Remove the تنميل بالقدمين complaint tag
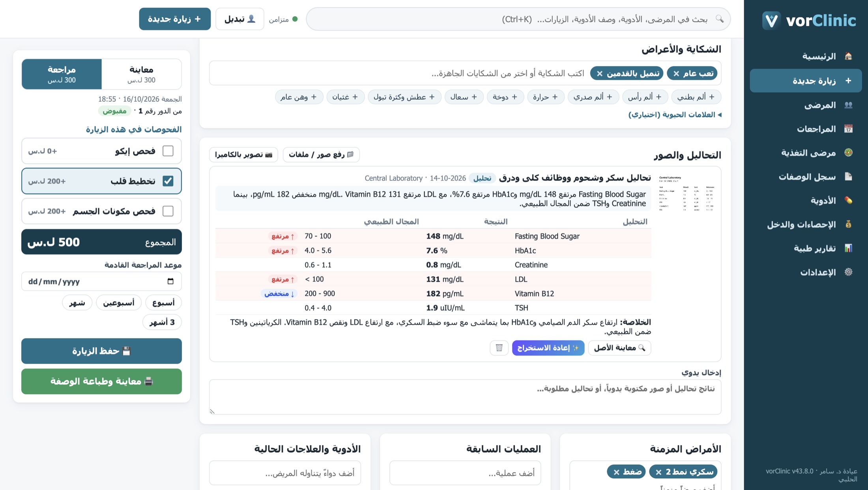Viewport: 868px width, 490px height. tap(600, 73)
